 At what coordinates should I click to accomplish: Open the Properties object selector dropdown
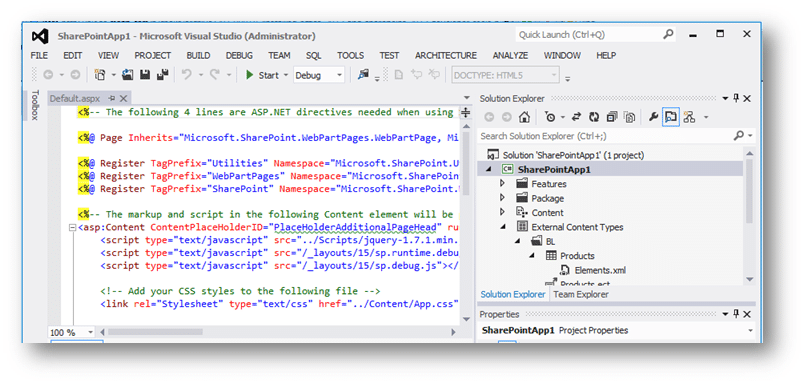click(x=751, y=331)
